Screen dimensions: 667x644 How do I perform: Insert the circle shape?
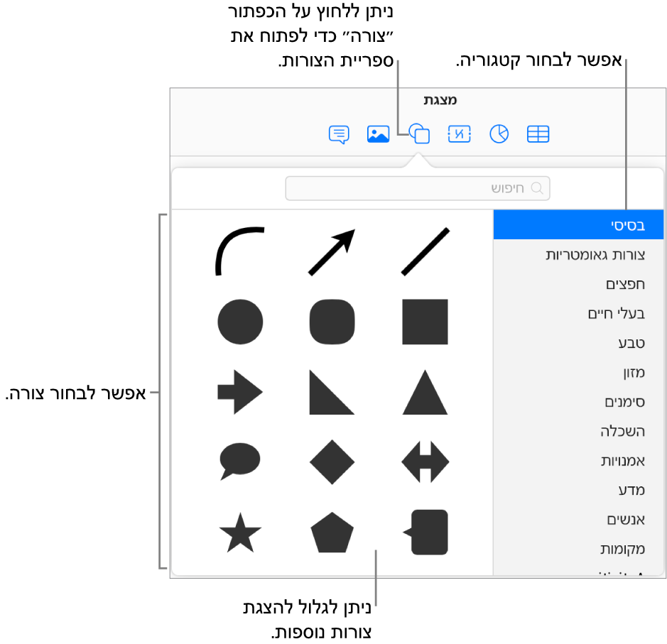tap(240, 322)
